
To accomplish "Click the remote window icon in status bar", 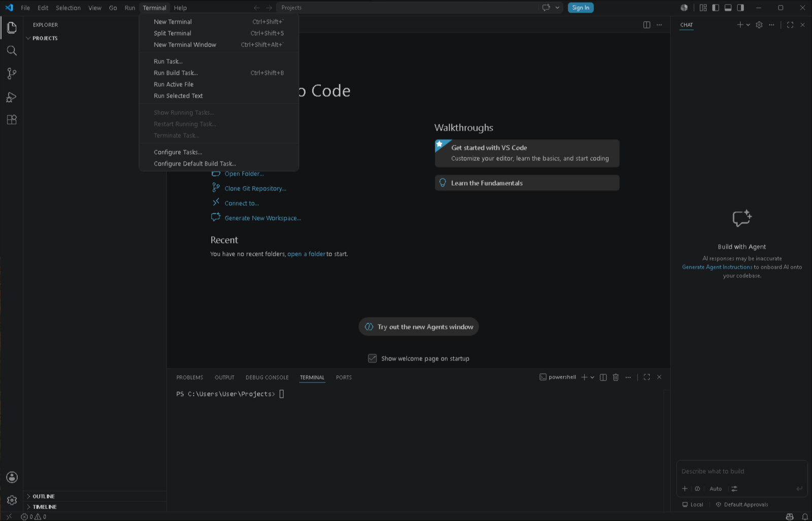I will tap(9, 517).
